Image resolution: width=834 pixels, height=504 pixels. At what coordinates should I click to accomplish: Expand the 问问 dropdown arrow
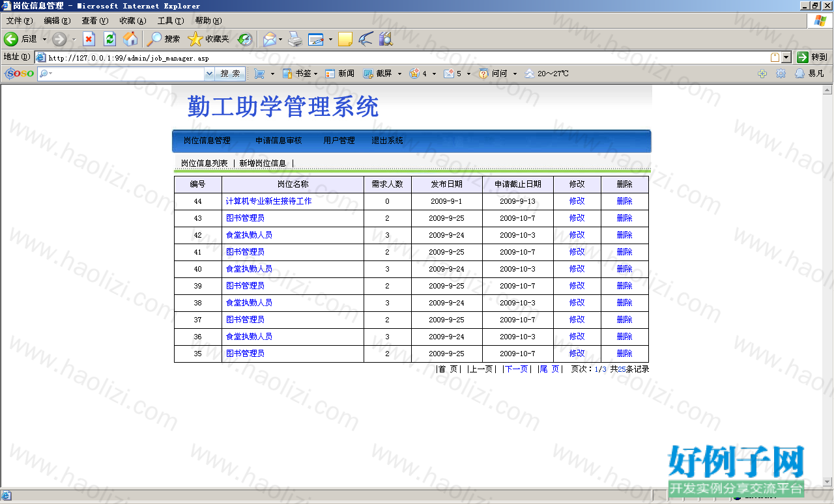[515, 74]
